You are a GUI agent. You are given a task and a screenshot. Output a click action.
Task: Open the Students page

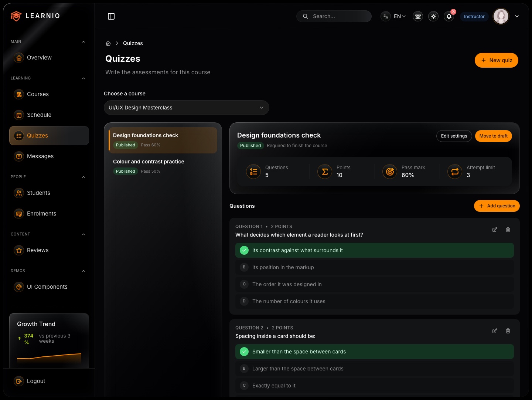pyautogui.click(x=49, y=193)
